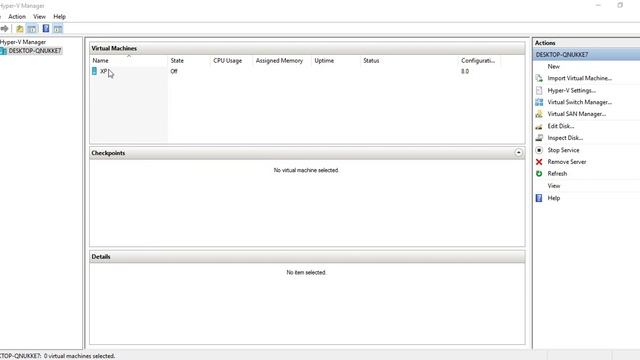
Task: Click Refresh action text
Action: (x=557, y=174)
